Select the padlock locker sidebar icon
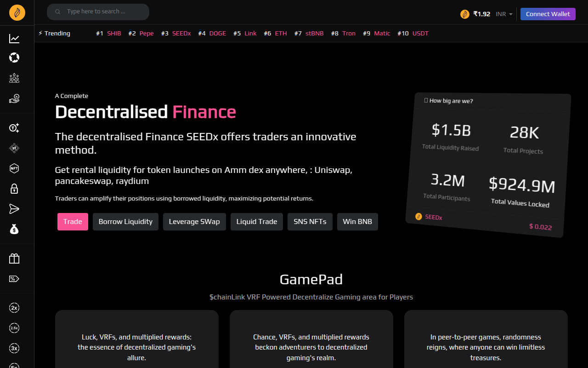 click(x=14, y=189)
